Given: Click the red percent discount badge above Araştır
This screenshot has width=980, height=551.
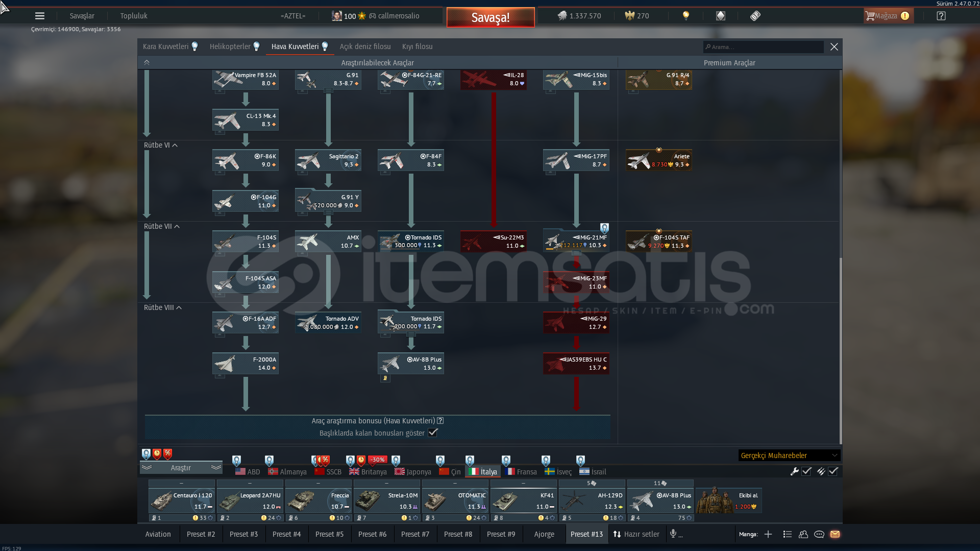Looking at the screenshot, I should 167,453.
